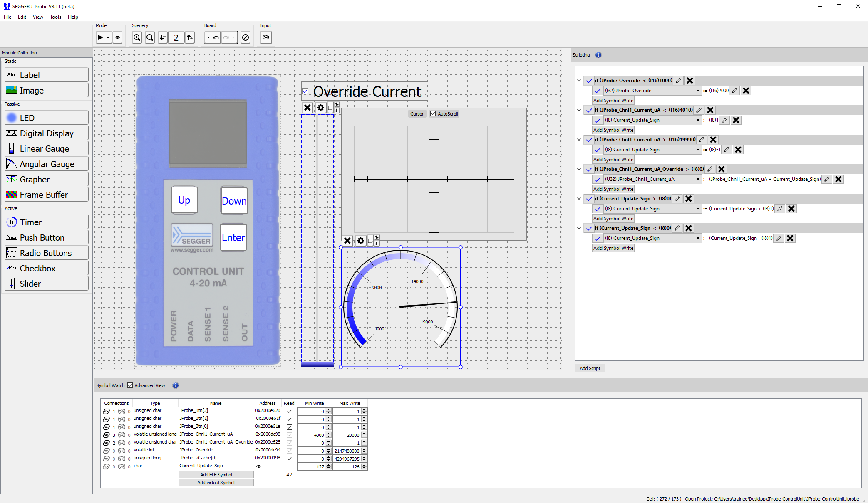
Task: Open the play mode dropdown arrow
Action: pos(108,37)
